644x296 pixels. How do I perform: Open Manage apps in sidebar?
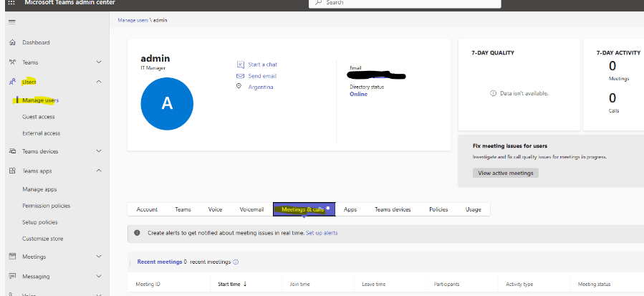[x=39, y=189]
